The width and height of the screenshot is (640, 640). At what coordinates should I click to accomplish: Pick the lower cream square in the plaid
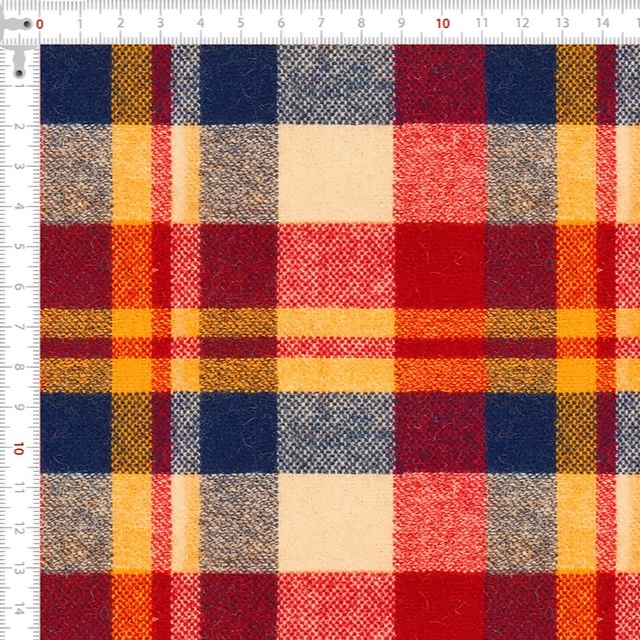[x=335, y=522]
